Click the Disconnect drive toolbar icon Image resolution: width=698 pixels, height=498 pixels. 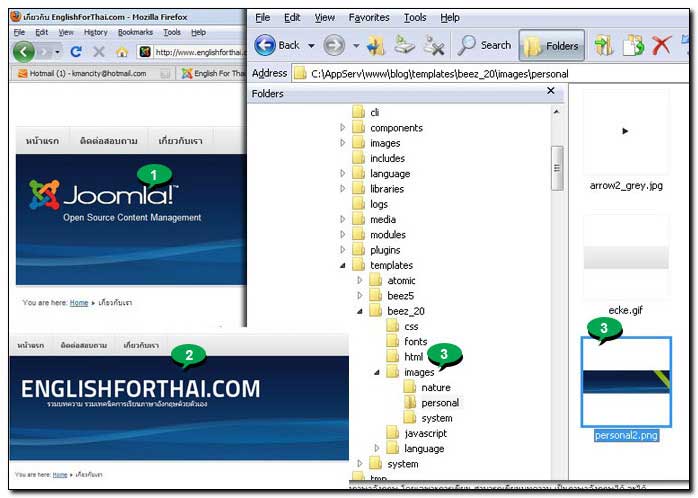point(434,45)
